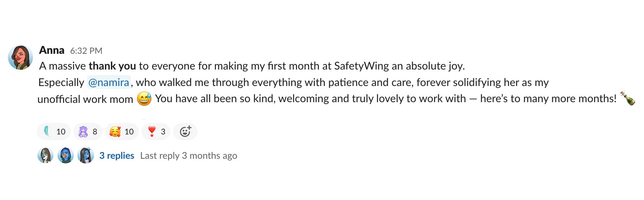Click 'Last reply 3 months ago' text
644x200 pixels.
(189, 156)
